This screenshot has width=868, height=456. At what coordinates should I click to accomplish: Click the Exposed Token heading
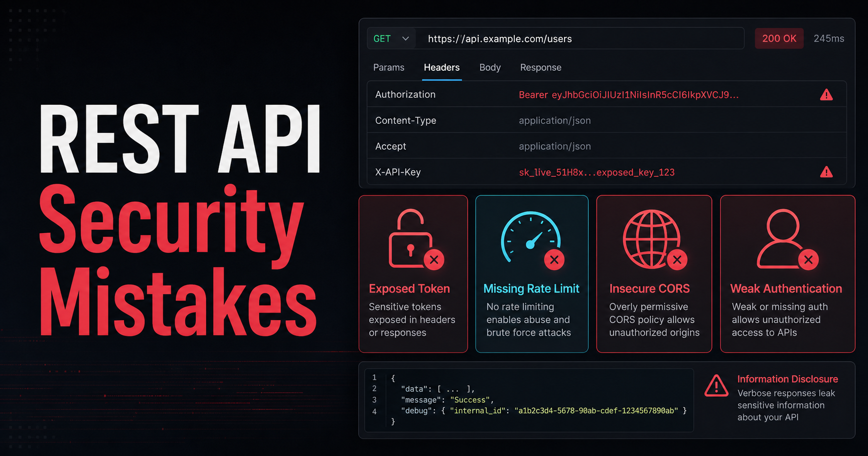click(409, 288)
